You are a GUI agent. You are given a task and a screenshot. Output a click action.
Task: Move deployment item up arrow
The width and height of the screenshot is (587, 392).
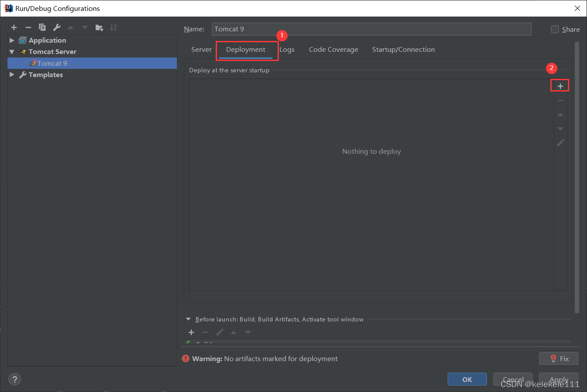560,115
